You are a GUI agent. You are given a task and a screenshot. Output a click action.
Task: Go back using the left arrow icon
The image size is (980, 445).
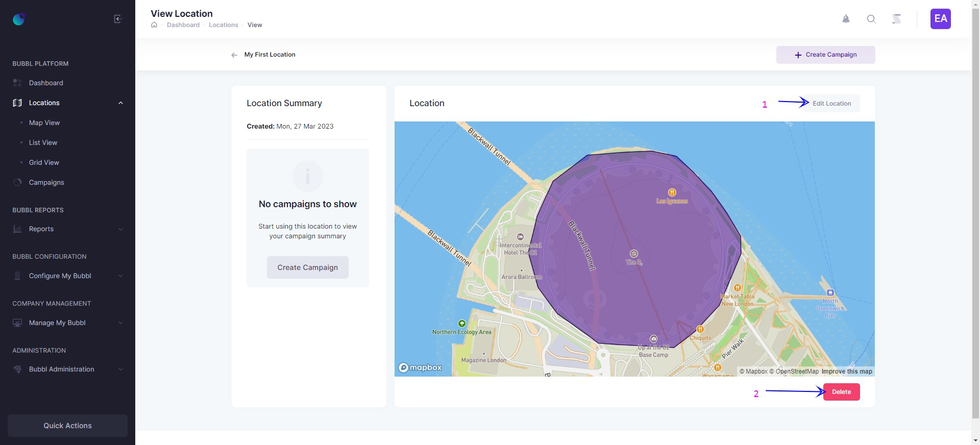tap(234, 55)
